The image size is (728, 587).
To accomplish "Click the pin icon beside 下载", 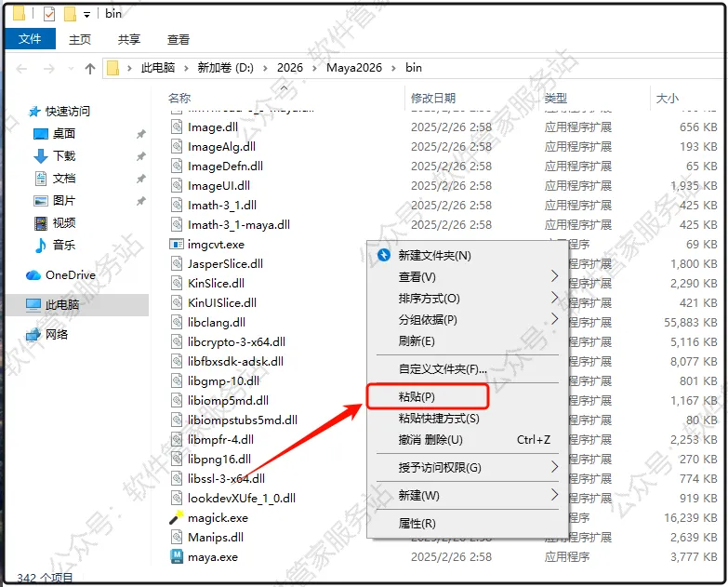I will pyautogui.click(x=140, y=156).
